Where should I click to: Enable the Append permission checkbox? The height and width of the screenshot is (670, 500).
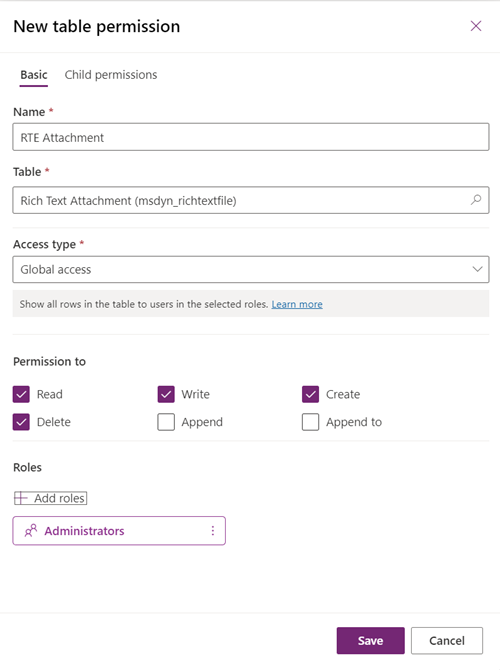(x=166, y=422)
